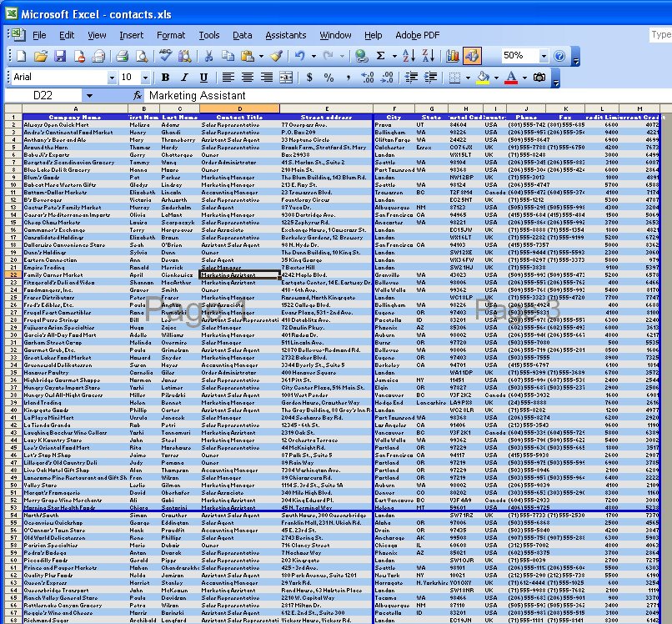Click the Insert Function fx button
Image resolution: width=672 pixels, height=624 pixels.
click(x=138, y=96)
